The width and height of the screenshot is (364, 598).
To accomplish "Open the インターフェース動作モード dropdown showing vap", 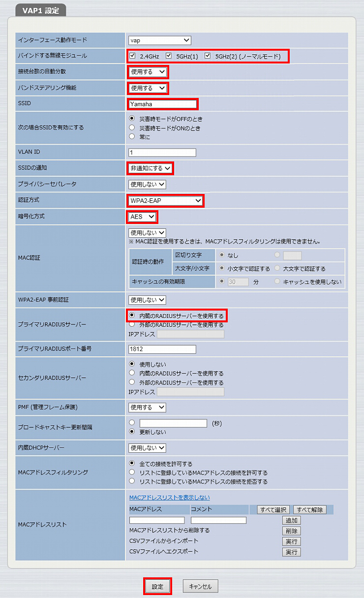I will 160,40.
